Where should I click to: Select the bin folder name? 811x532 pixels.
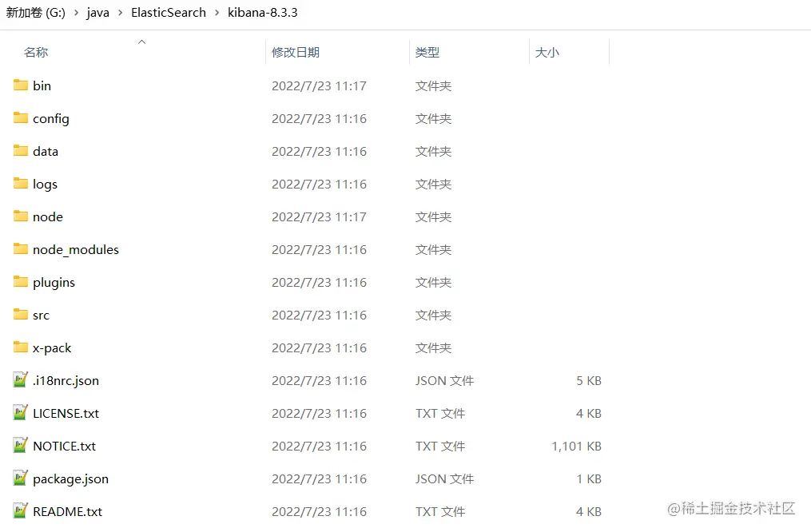click(42, 85)
